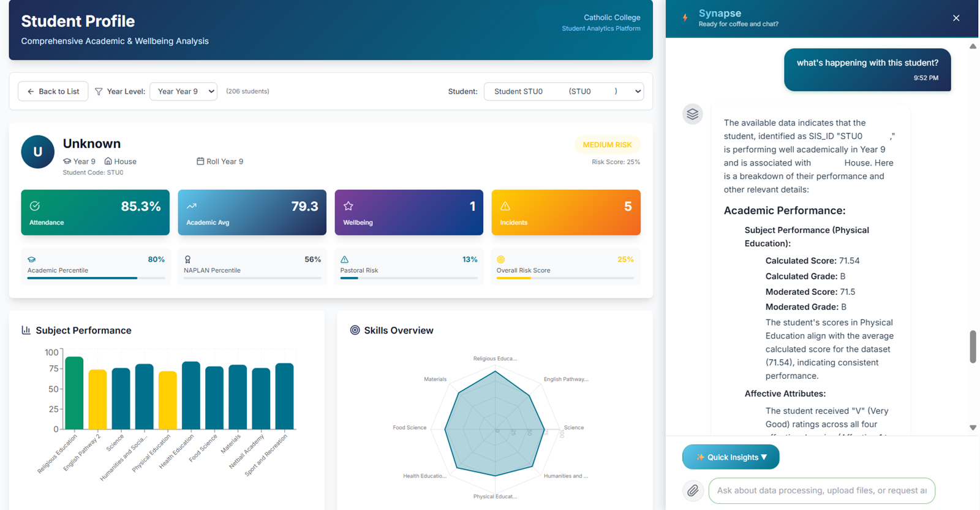Click the "Risk Score: 25%" text
The image size is (980, 510).
point(616,162)
